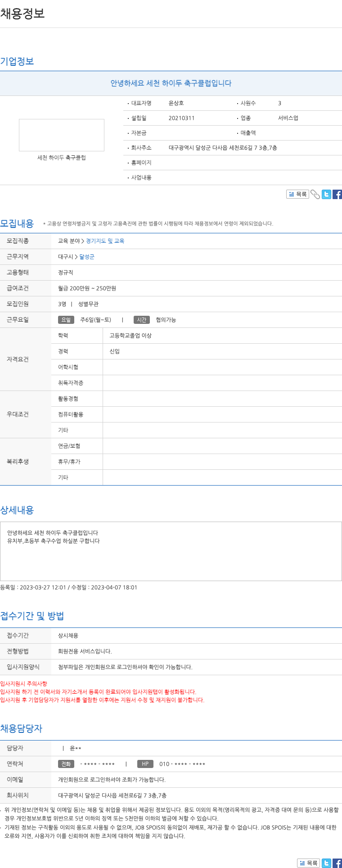Viewport: 342px width, 868px height.
Task: Select employee count value 3
Action: point(279,103)
